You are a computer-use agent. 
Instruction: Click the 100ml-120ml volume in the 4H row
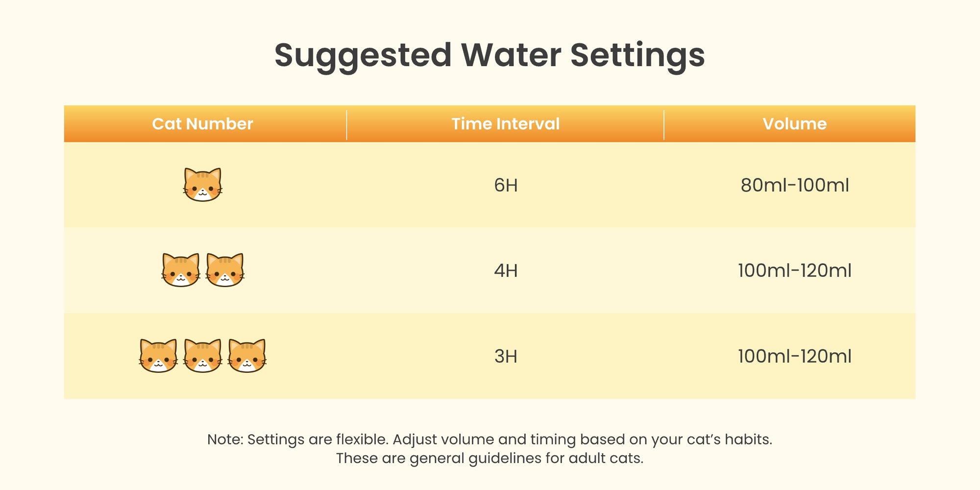click(794, 270)
